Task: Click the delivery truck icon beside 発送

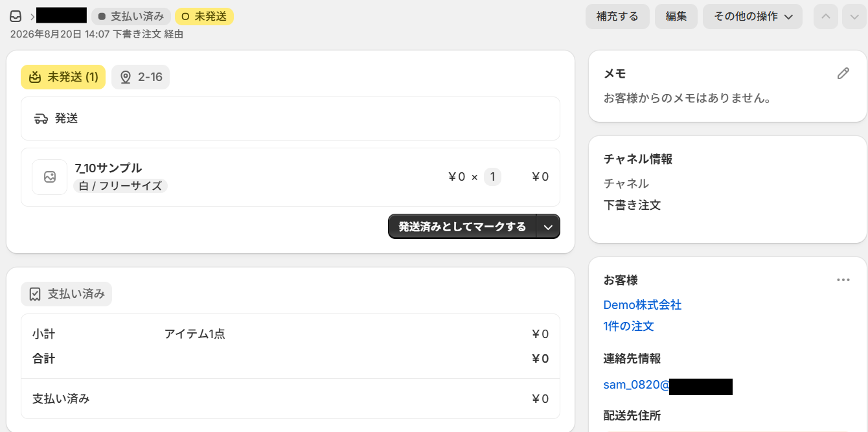Action: 41,119
